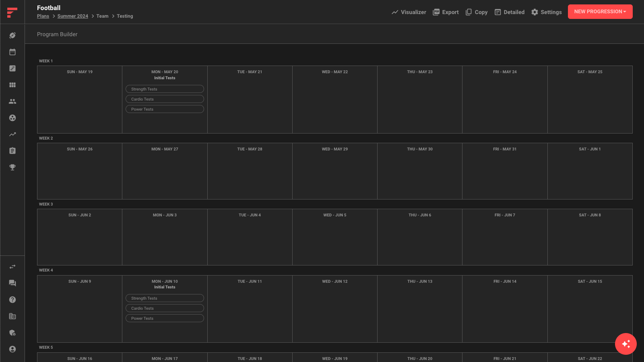
Task: Click the Copy button in the toolbar
Action: [476, 12]
